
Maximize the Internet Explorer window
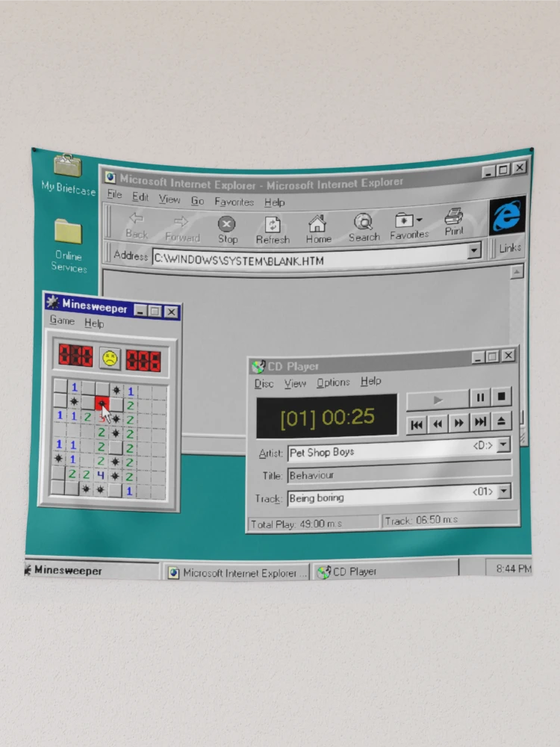click(x=503, y=170)
